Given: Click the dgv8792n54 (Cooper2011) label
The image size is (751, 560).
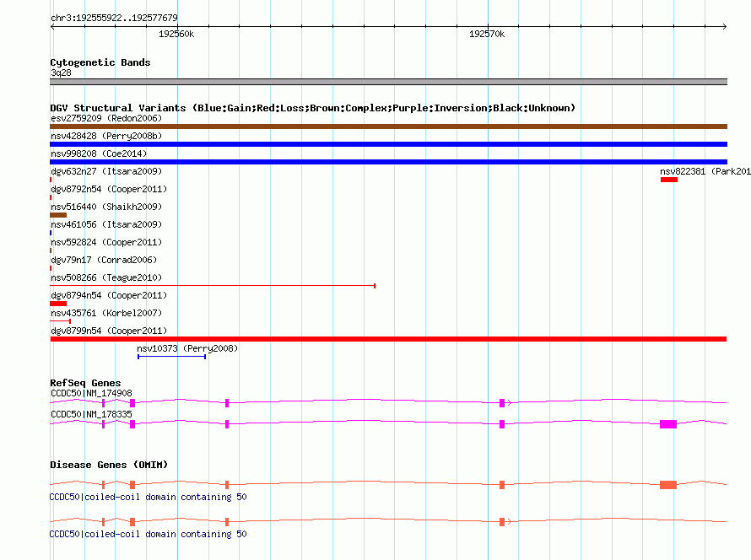Looking at the screenshot, I should (109, 189).
